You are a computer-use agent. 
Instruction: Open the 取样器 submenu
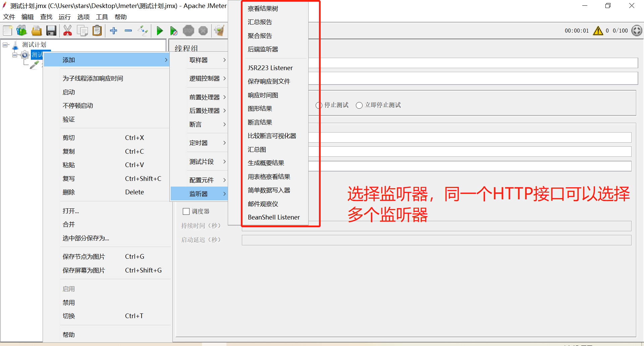[198, 60]
